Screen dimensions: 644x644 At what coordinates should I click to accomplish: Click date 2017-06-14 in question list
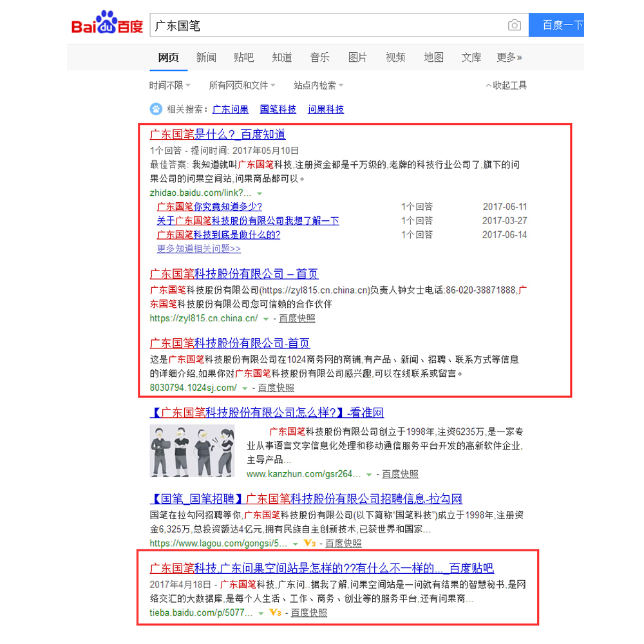[505, 234]
